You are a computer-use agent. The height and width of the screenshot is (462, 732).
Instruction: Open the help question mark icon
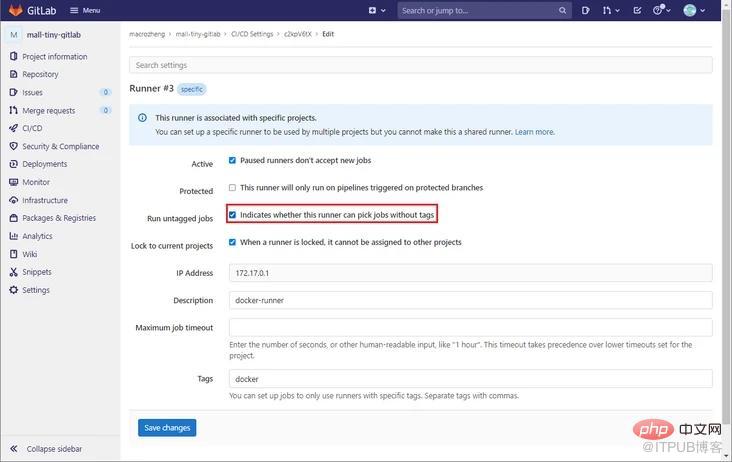tap(658, 10)
